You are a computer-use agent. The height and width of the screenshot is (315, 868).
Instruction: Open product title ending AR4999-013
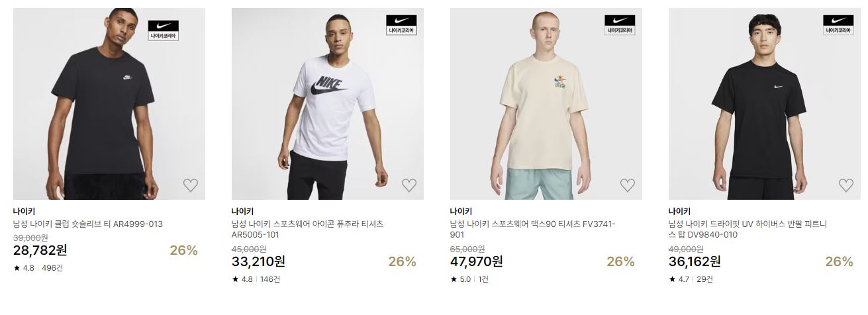click(x=88, y=224)
